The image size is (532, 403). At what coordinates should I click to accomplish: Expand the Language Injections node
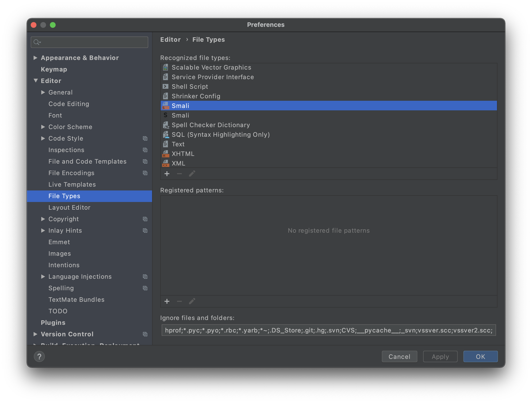(x=43, y=276)
